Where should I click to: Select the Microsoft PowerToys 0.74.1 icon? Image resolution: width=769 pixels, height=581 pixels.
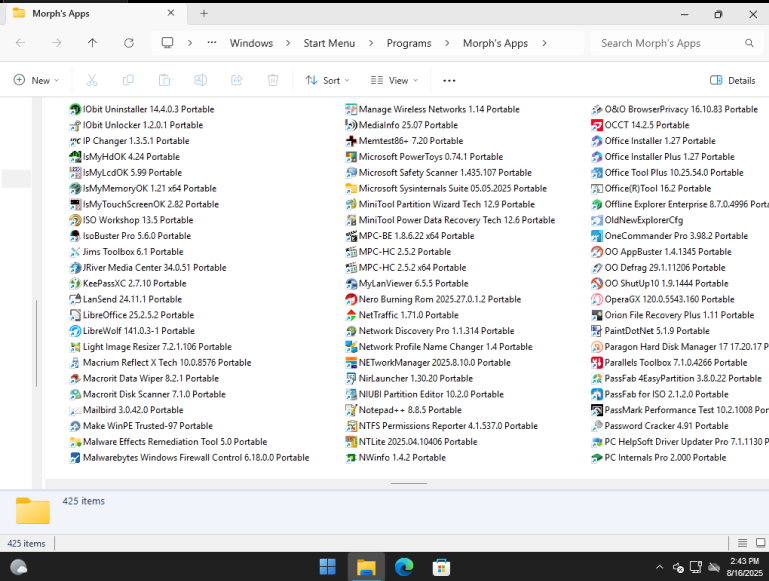coord(351,157)
